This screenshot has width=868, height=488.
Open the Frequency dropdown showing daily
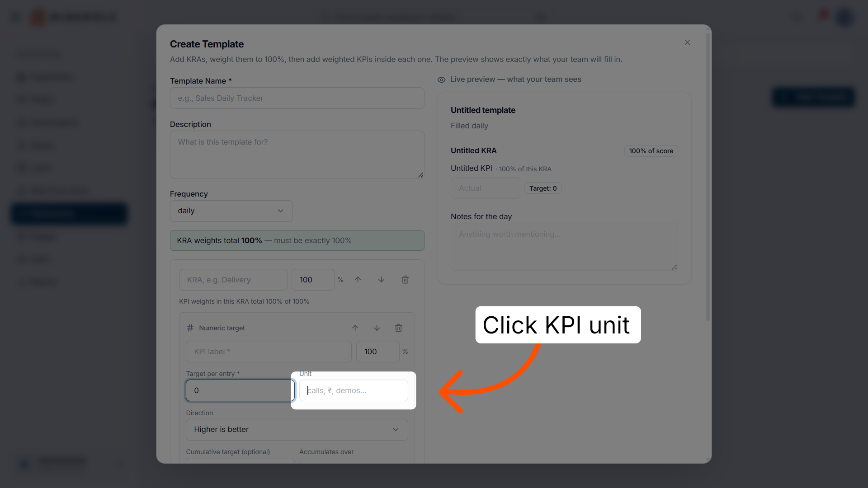pos(231,211)
